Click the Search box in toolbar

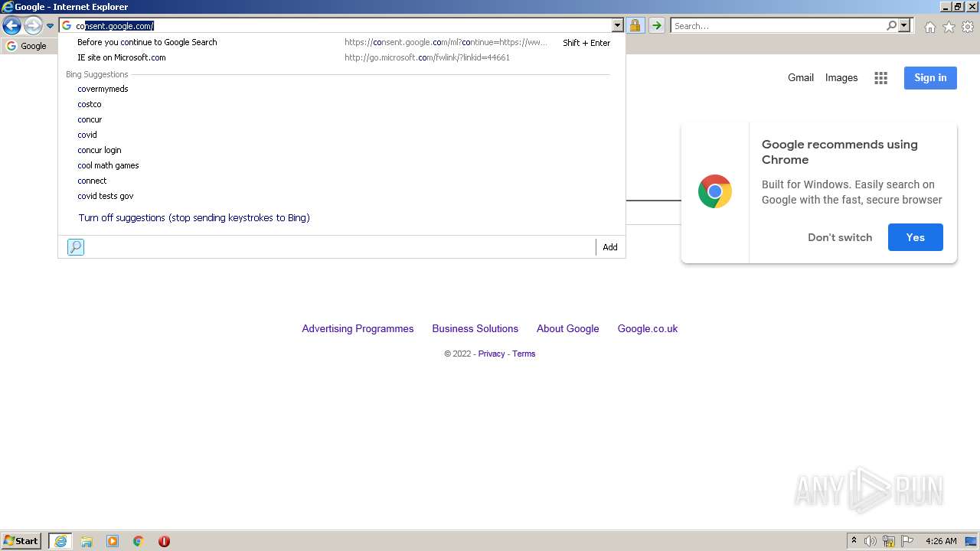pos(779,26)
